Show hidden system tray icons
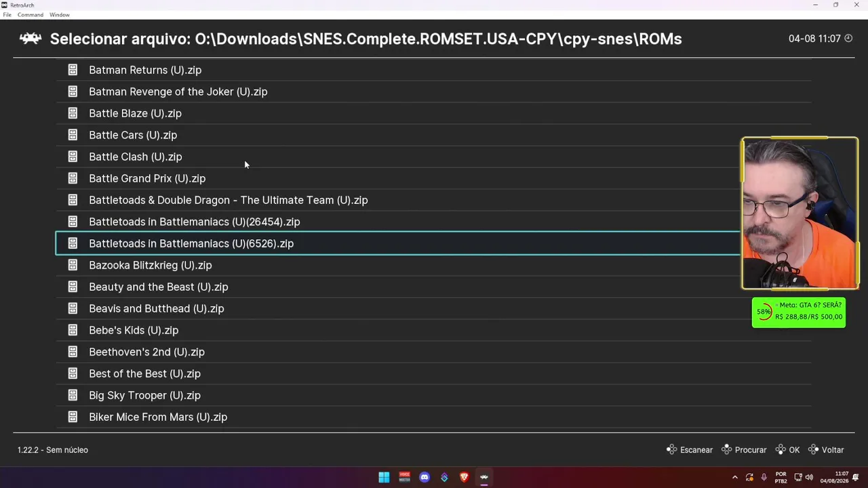Screen dimensions: 868x488 click(x=734, y=477)
